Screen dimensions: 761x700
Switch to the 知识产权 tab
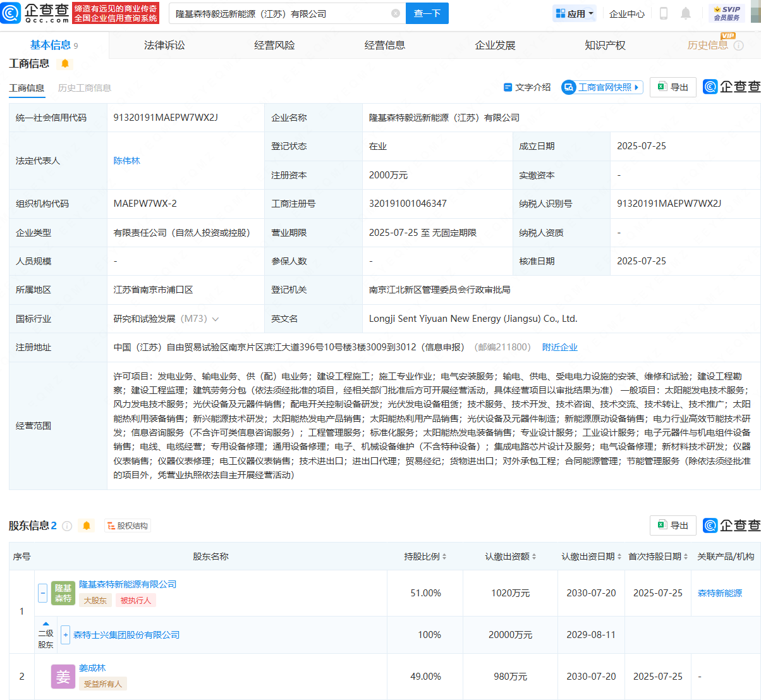pyautogui.click(x=605, y=45)
